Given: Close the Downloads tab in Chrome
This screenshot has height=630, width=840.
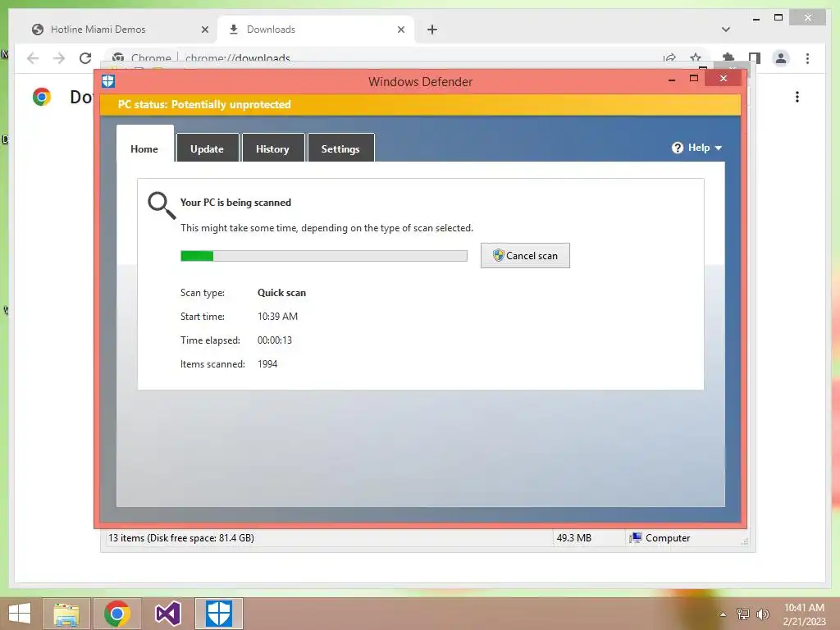Looking at the screenshot, I should (x=400, y=30).
